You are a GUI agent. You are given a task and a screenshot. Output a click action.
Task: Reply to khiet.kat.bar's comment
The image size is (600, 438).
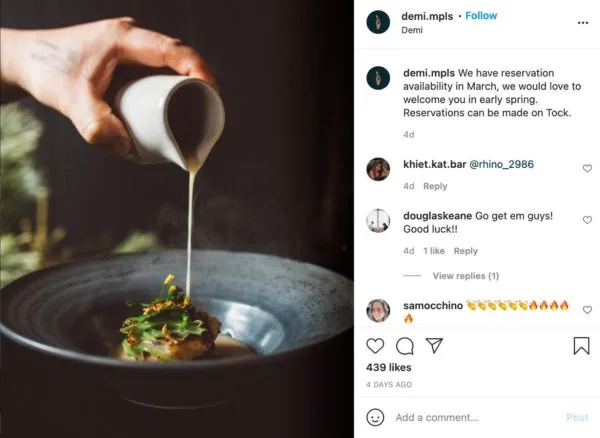435,186
